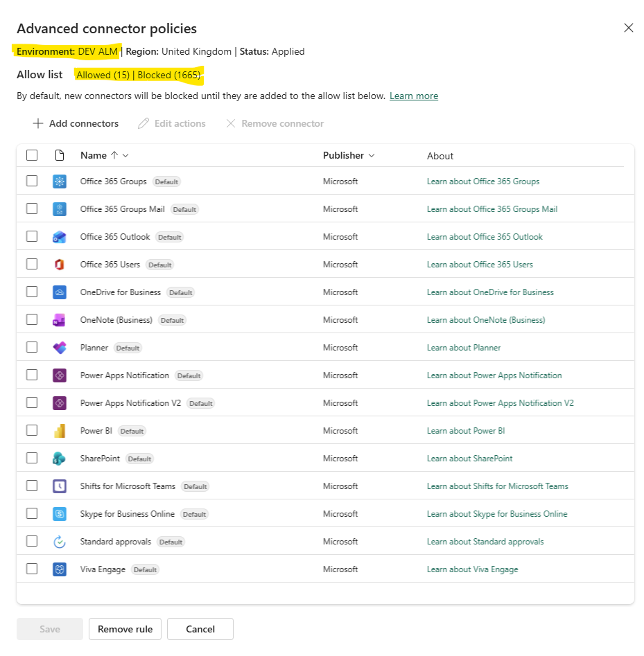
Task: Toggle the select all connectors checkbox
Action: [x=32, y=155]
